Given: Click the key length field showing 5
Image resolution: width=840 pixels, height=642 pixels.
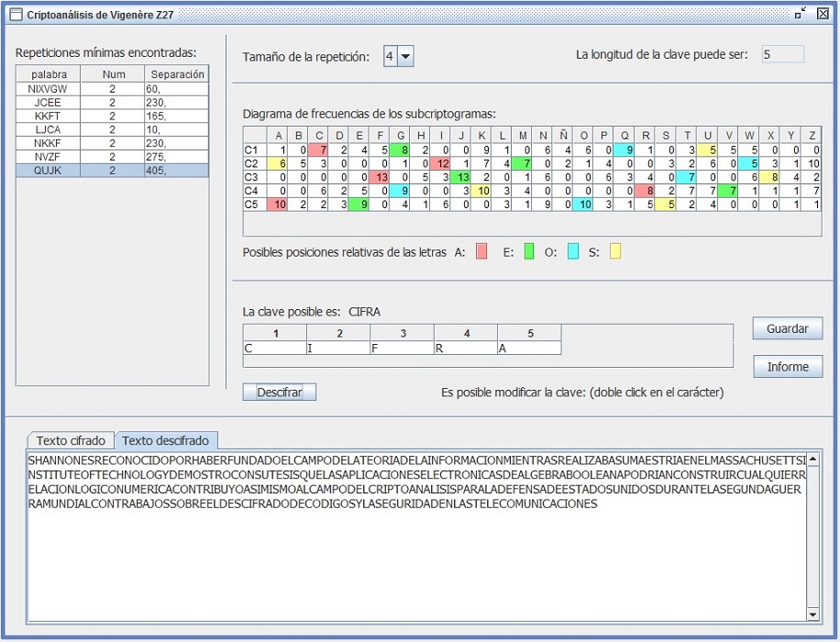Looking at the screenshot, I should pyautogui.click(x=781, y=55).
